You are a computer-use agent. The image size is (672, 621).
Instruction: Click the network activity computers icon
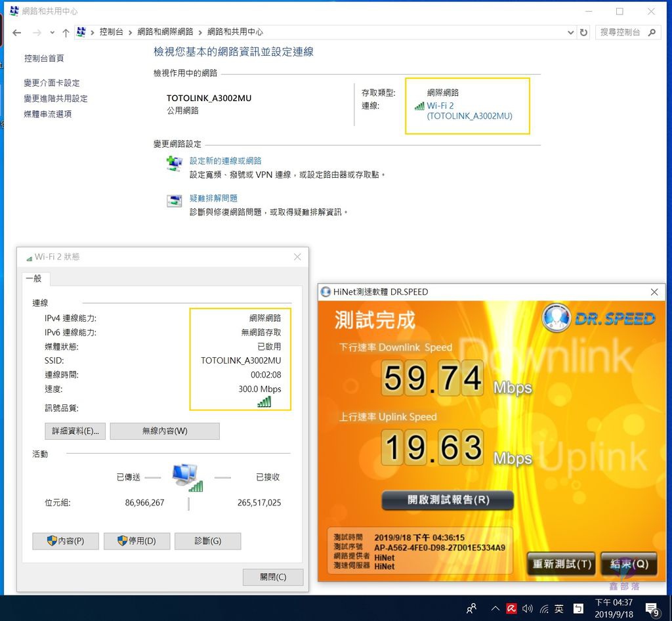coord(188,477)
